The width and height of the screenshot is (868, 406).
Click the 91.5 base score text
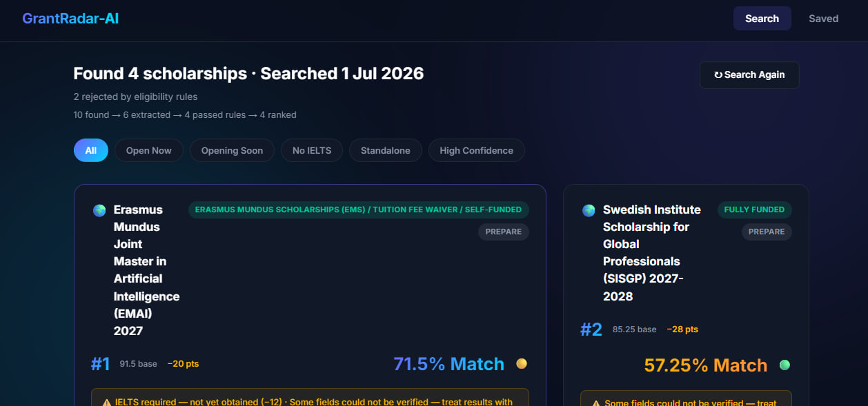(139, 364)
